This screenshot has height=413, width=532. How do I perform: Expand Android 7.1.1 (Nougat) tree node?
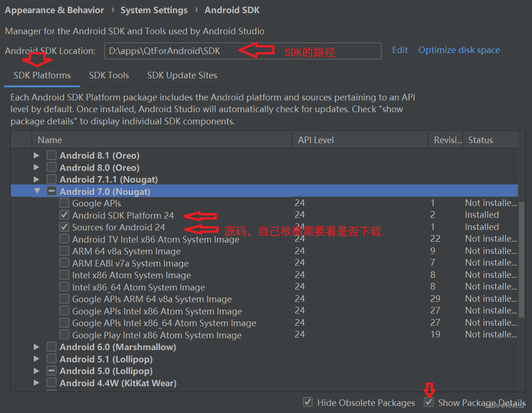[x=36, y=179]
